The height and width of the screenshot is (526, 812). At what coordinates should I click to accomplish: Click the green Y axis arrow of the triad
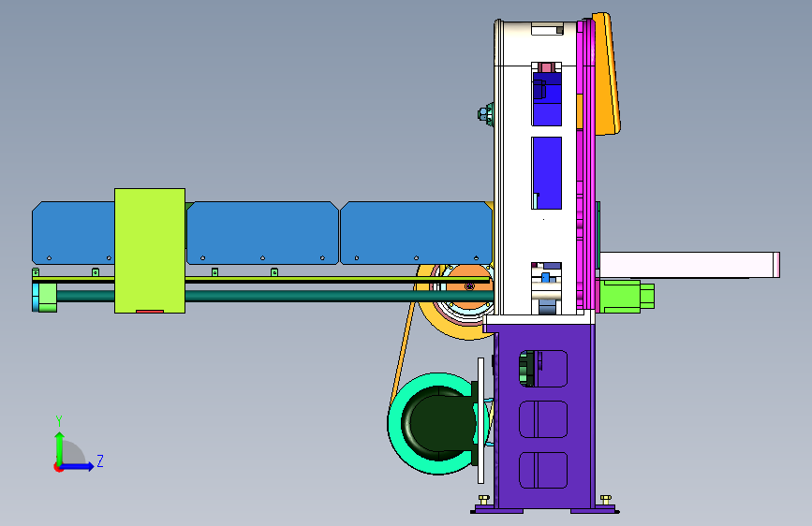60,447
